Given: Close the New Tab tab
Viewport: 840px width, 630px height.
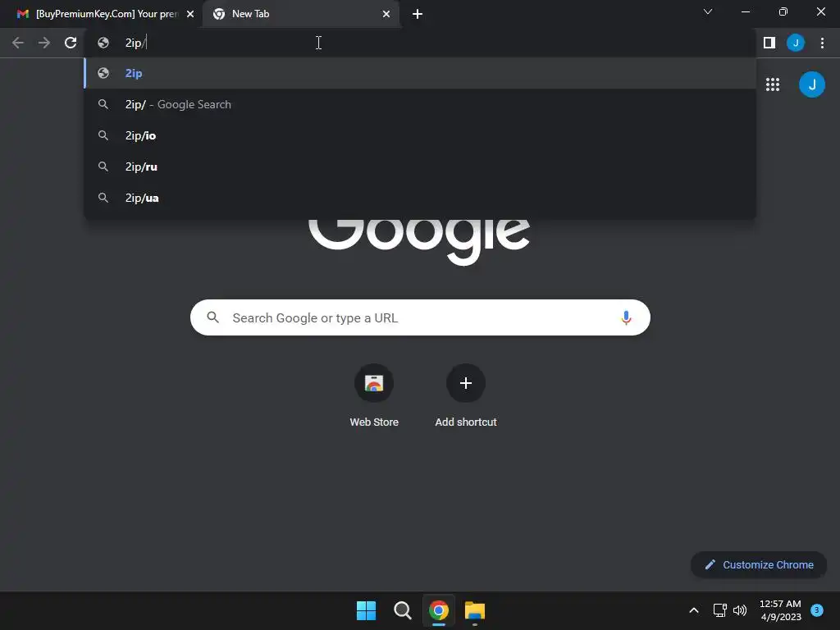Looking at the screenshot, I should [x=386, y=14].
